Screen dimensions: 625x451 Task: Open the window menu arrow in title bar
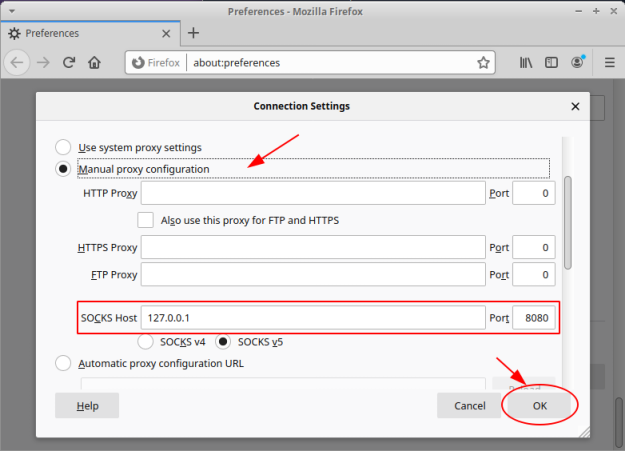click(12, 11)
